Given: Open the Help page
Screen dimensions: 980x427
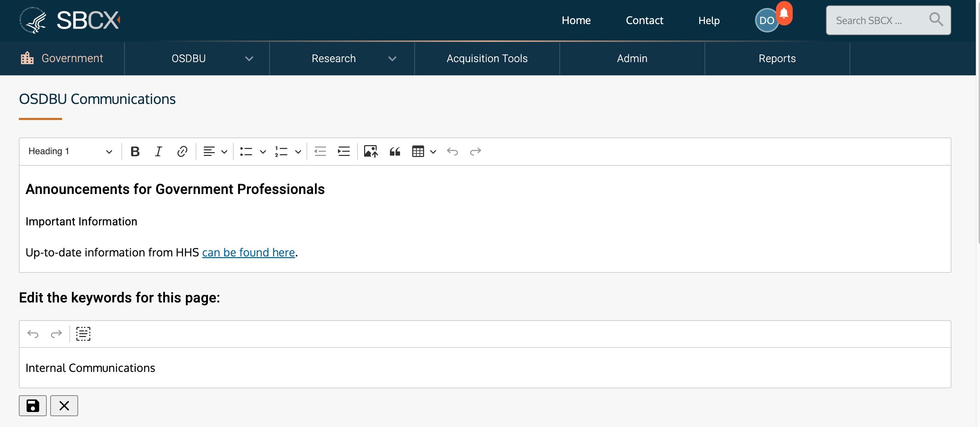Looking at the screenshot, I should [x=708, y=20].
